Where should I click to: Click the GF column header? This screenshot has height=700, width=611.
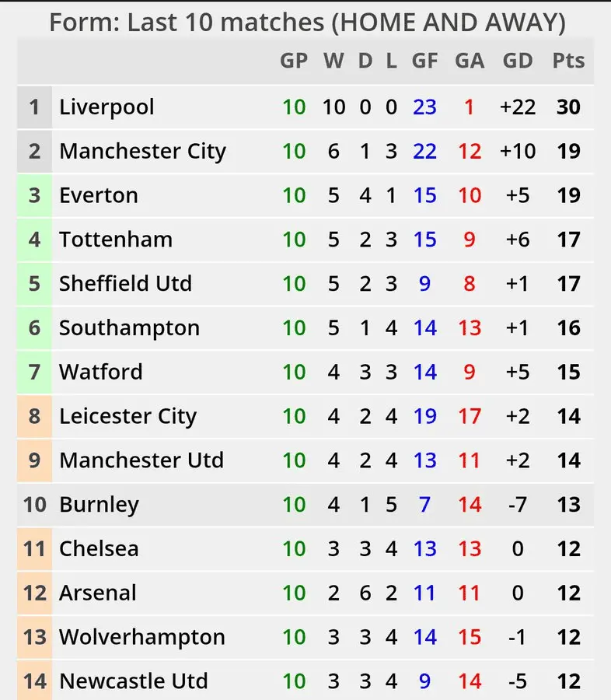424,61
